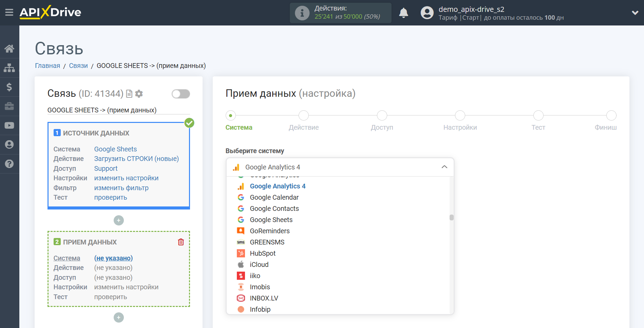Add step below the data receiving block
Viewport: 644px width, 328px height.
119,317
